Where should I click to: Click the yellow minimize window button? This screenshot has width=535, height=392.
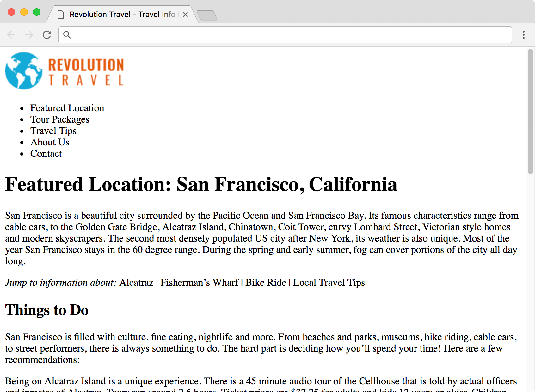[24, 12]
